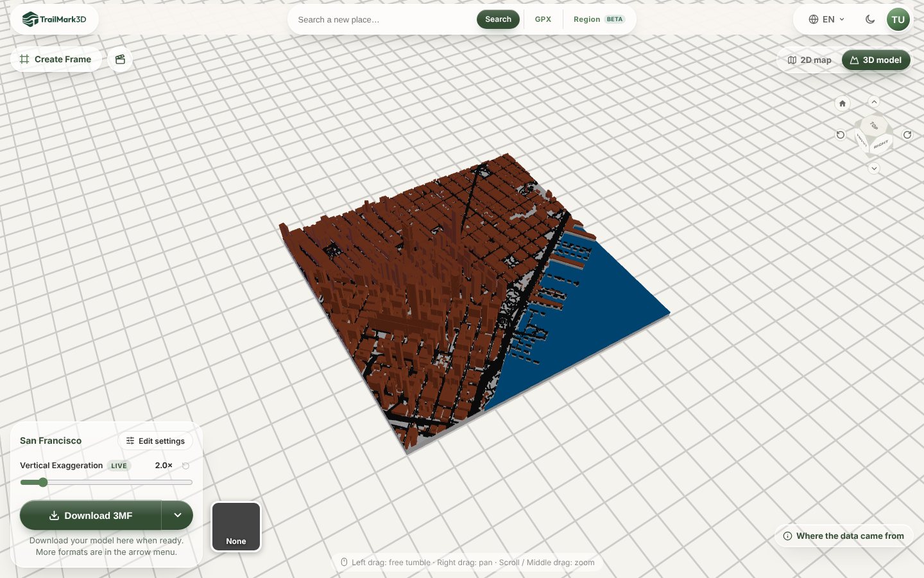Select the None thumbnail tile
The image size is (924, 578).
[236, 527]
